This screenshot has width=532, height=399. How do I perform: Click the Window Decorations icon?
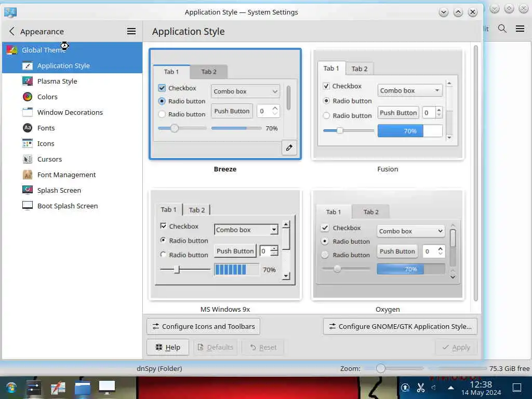pos(28,112)
